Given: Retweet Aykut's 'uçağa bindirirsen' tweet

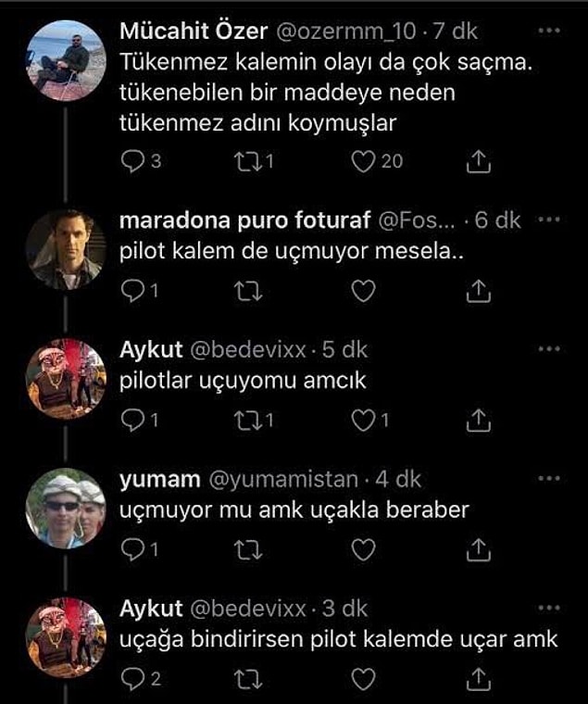Looking at the screenshot, I should pos(248,679).
